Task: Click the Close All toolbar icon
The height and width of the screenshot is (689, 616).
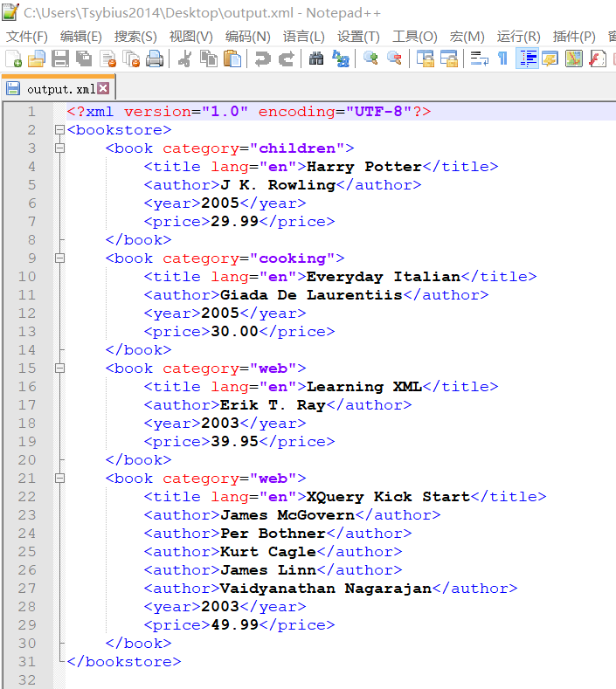Action: tap(131, 59)
